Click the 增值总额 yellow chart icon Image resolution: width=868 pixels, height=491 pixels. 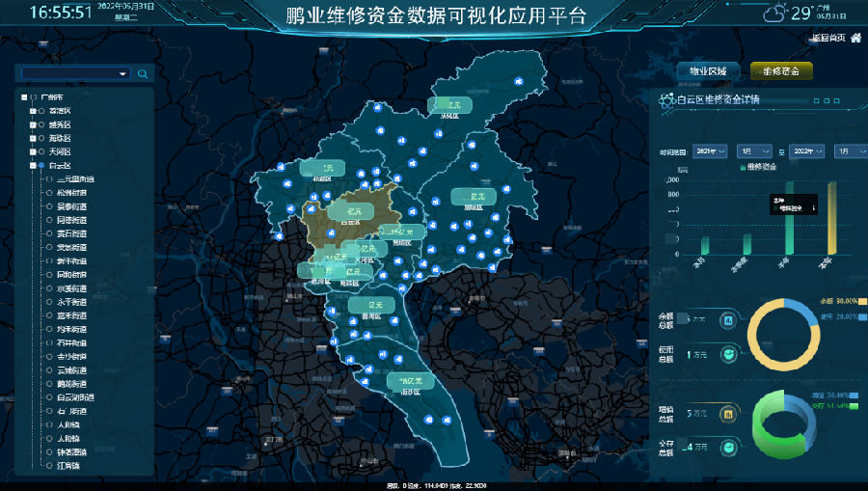point(728,414)
